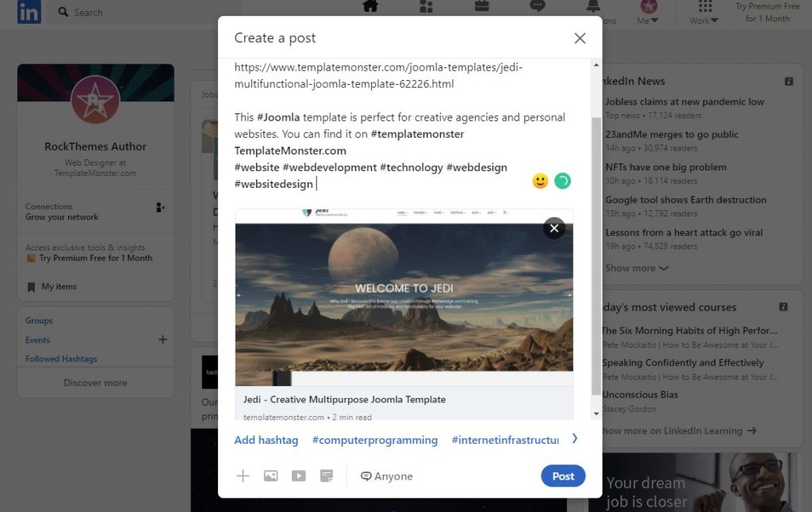The image size is (812, 512).
Task: Click the green Grammarly icon in text area
Action: point(562,181)
